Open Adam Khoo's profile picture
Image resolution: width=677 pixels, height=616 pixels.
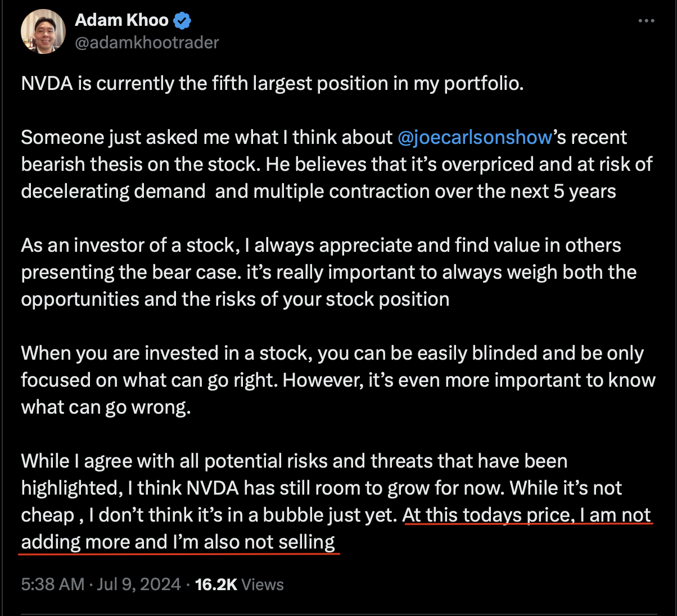tap(43, 31)
